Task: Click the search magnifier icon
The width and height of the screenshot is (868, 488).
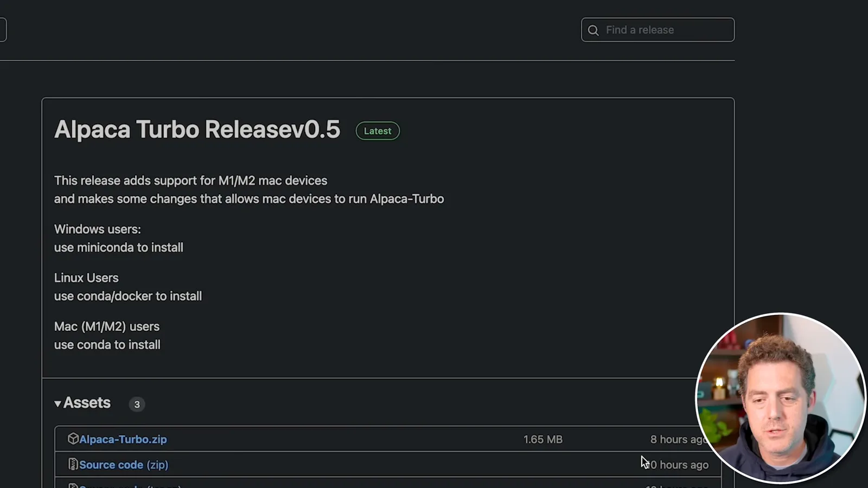Action: (x=593, y=30)
